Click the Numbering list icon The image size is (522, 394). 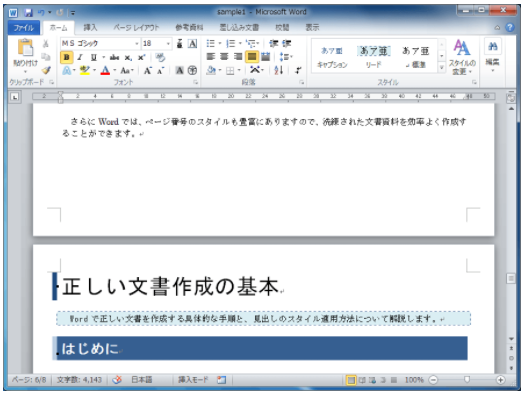tap(230, 43)
